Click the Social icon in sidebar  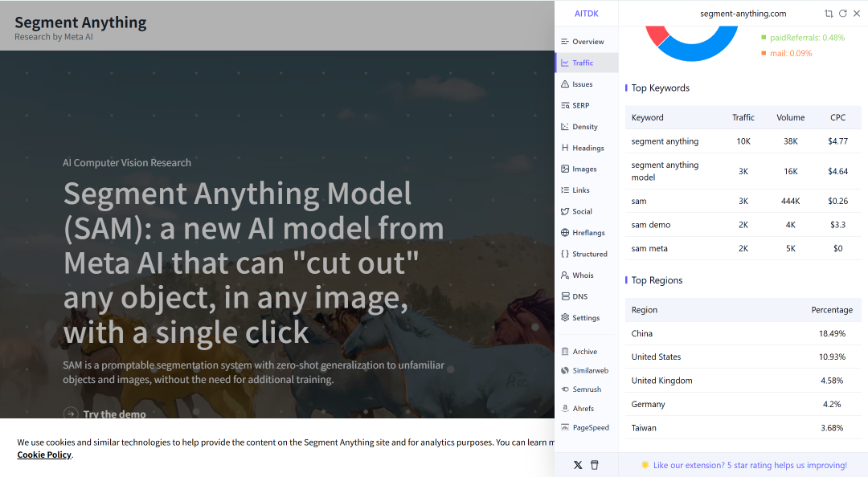(x=565, y=211)
